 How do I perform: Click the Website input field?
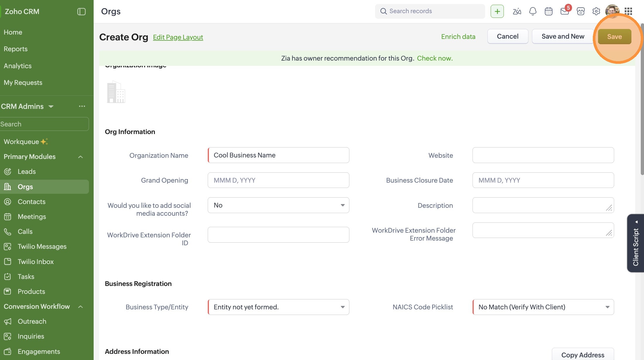543,155
